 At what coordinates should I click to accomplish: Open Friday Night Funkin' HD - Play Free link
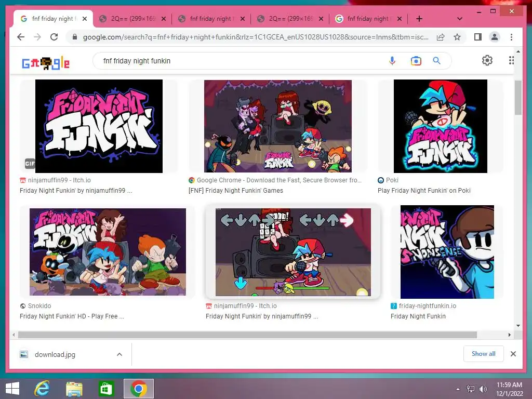point(72,316)
